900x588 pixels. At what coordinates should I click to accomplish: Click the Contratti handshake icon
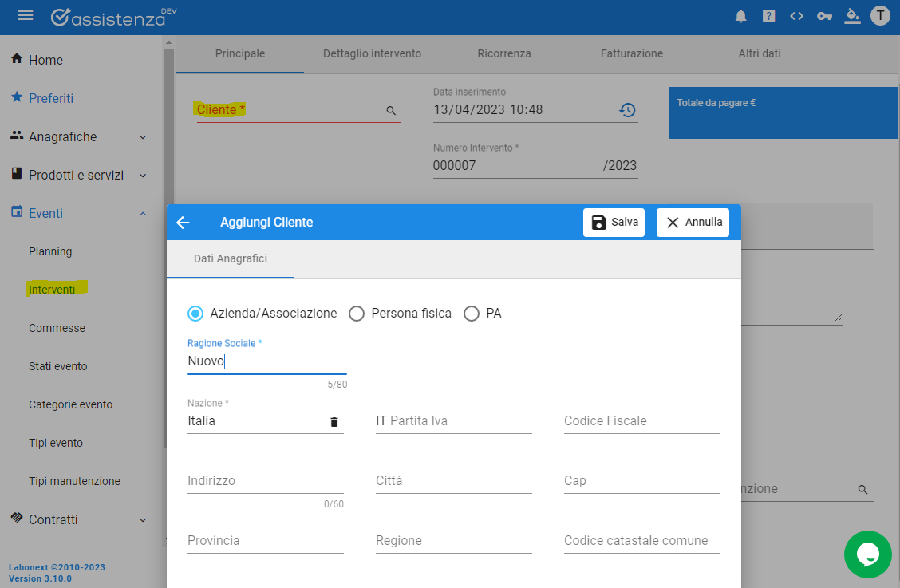17,518
